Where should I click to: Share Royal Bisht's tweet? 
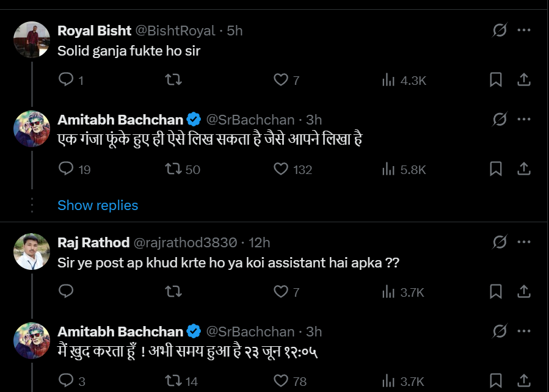(523, 80)
